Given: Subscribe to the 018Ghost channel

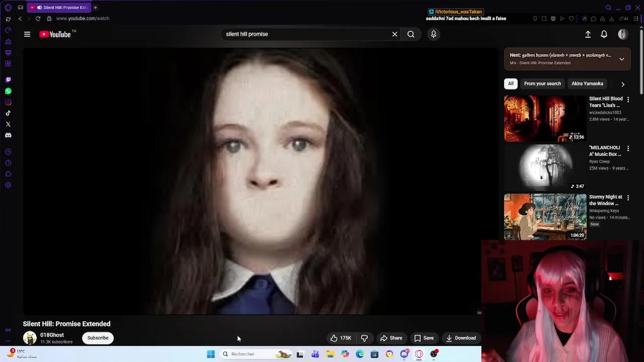Looking at the screenshot, I should [98, 338].
